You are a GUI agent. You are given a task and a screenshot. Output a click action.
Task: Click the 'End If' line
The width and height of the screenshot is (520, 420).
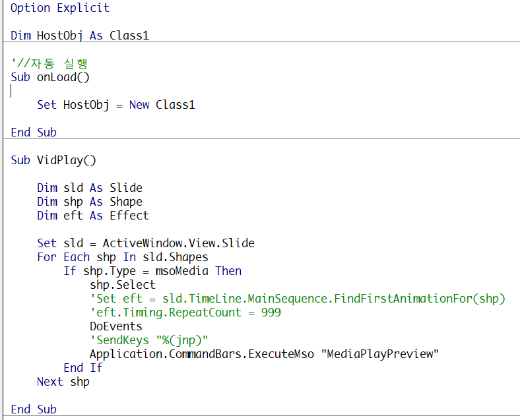(83, 368)
